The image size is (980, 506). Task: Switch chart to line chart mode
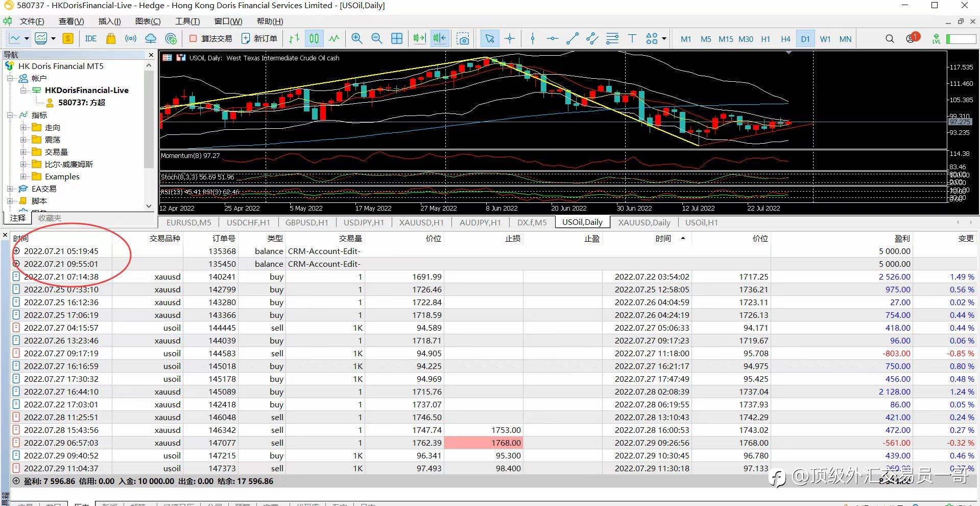[x=334, y=38]
